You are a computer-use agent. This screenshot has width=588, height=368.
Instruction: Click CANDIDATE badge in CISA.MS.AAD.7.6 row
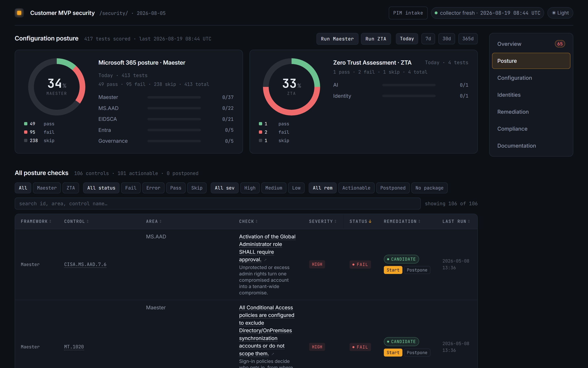[x=401, y=259]
